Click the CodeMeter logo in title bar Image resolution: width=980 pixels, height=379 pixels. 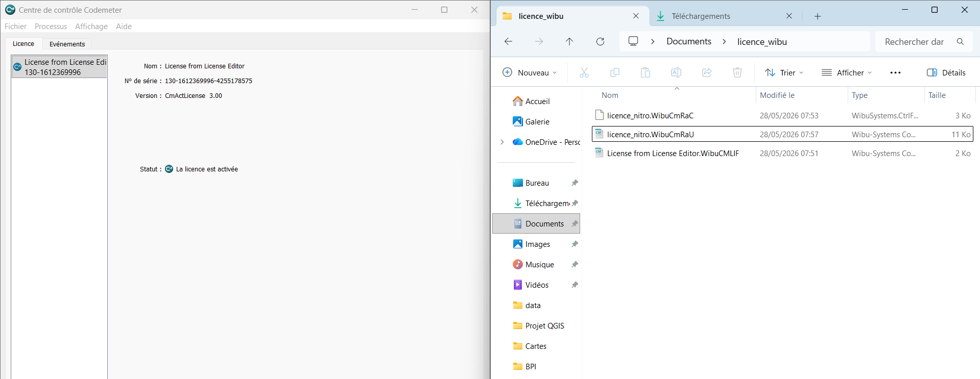point(10,10)
